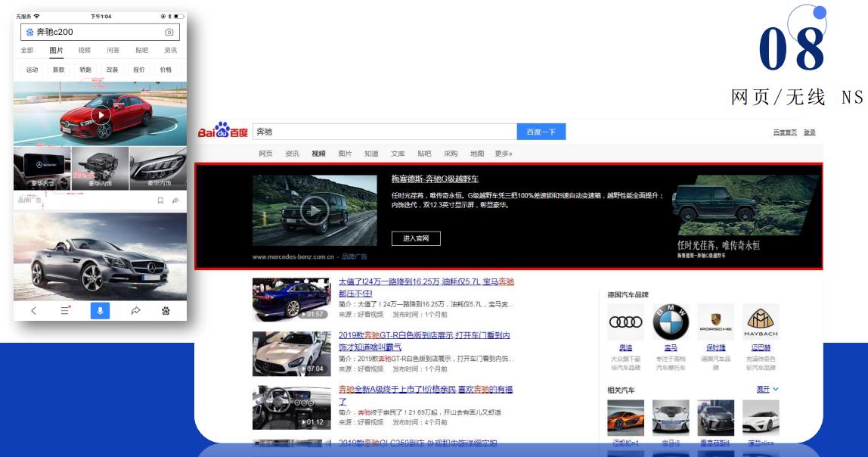868x457 pixels.
Task: Open the 梅赛德斯-奔驰G级越野车 ad title link
Action: 435,179
